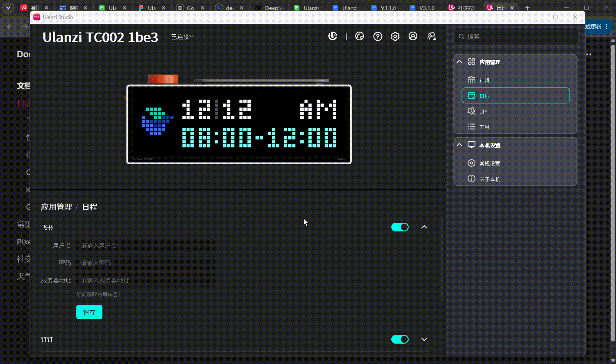Click the Ulanzi TC002 1be3 device title
Viewport: 616px width, 364px height.
click(100, 37)
